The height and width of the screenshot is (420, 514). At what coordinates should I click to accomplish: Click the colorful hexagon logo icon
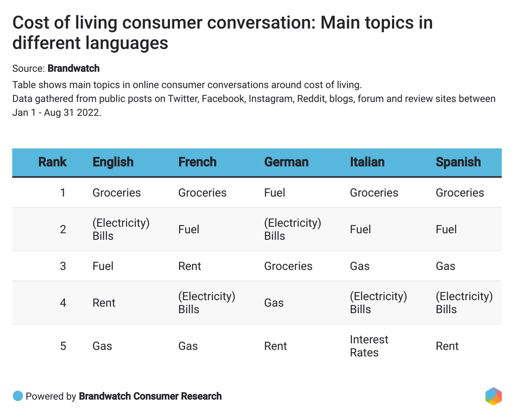click(493, 396)
